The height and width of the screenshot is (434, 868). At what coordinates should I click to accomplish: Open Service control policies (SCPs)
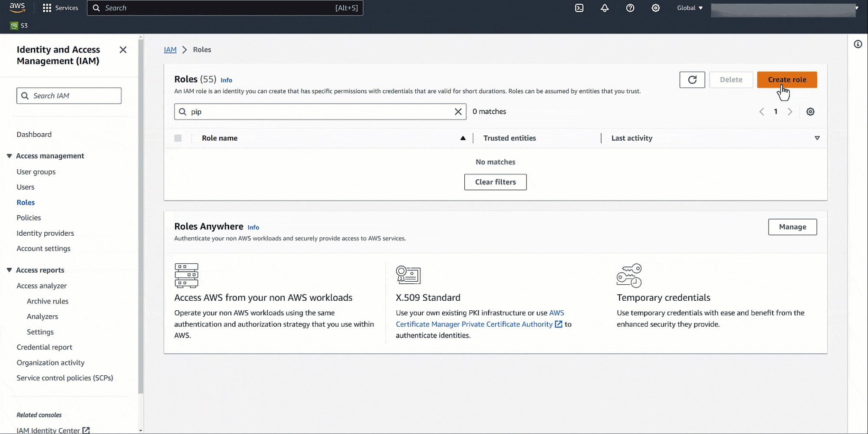coord(65,378)
